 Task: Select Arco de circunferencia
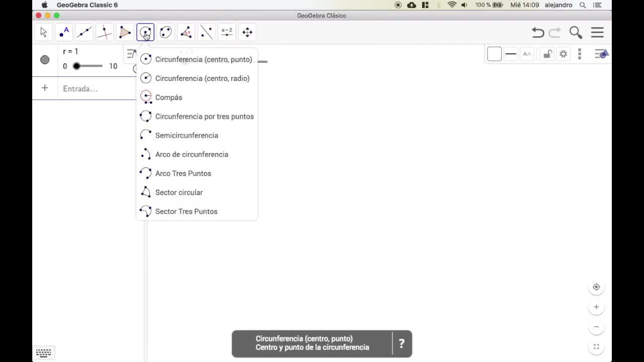197,154
